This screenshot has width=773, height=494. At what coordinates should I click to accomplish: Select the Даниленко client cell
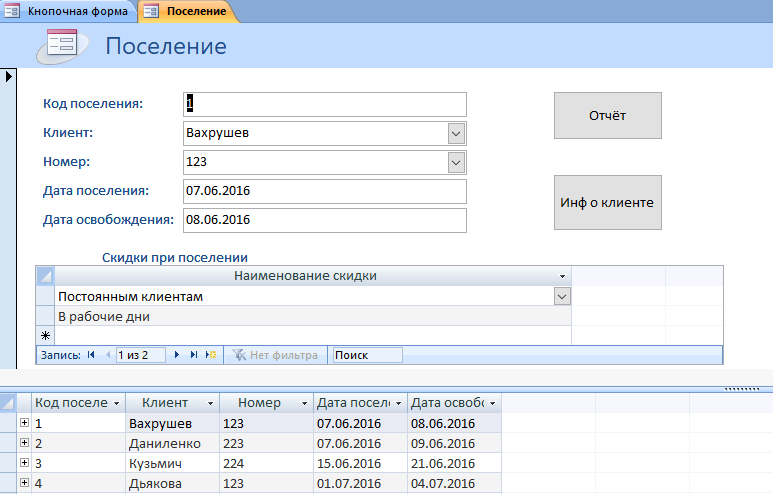click(173, 443)
